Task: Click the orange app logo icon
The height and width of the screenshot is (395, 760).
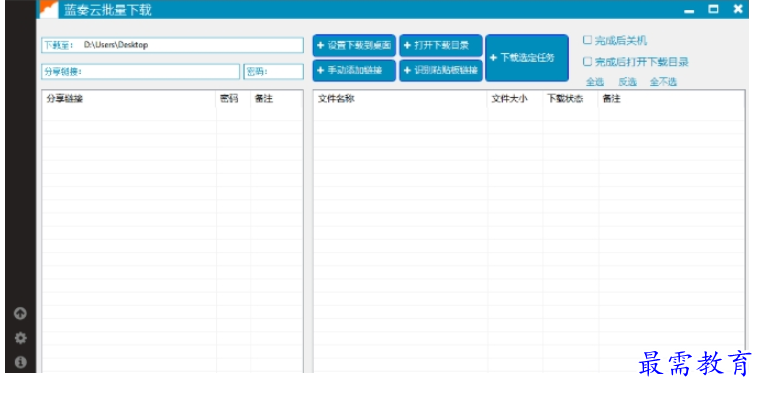Action: [x=48, y=10]
